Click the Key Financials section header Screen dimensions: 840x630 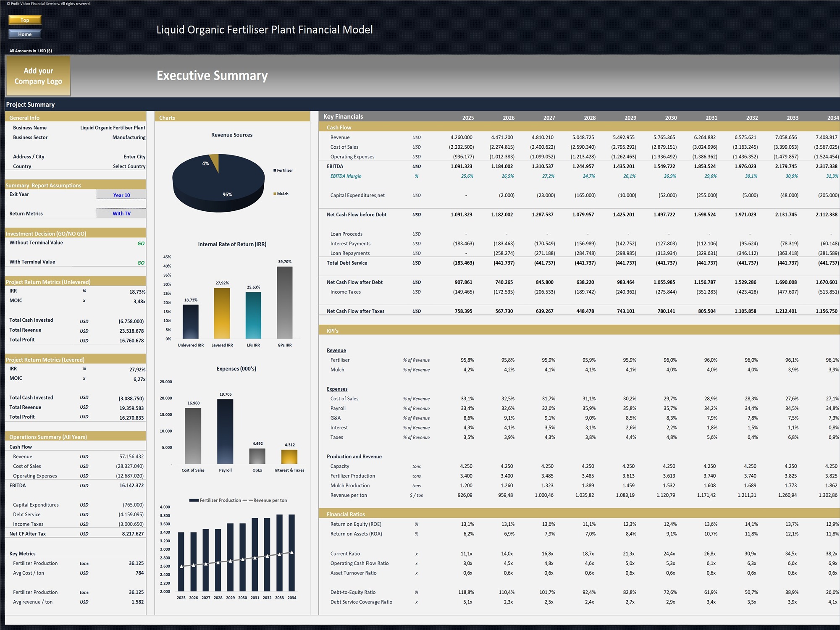pos(343,117)
